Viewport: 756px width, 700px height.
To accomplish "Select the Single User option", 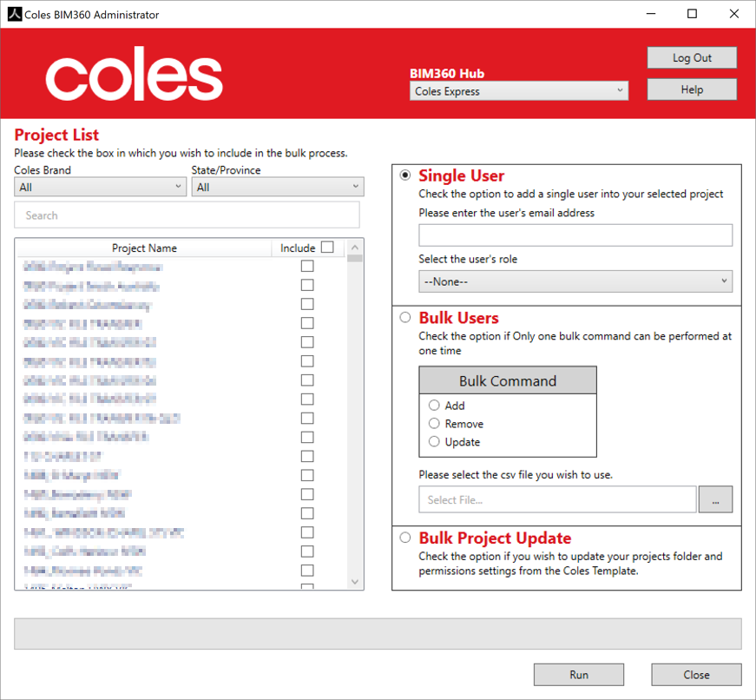I will 405,175.
